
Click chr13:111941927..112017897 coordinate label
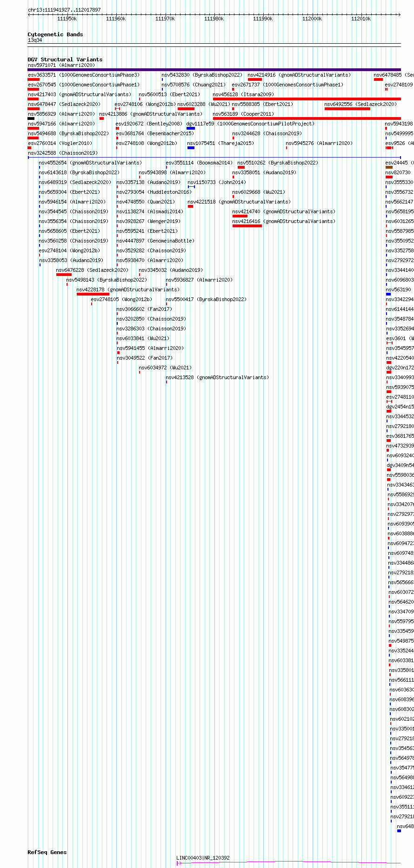click(x=64, y=10)
